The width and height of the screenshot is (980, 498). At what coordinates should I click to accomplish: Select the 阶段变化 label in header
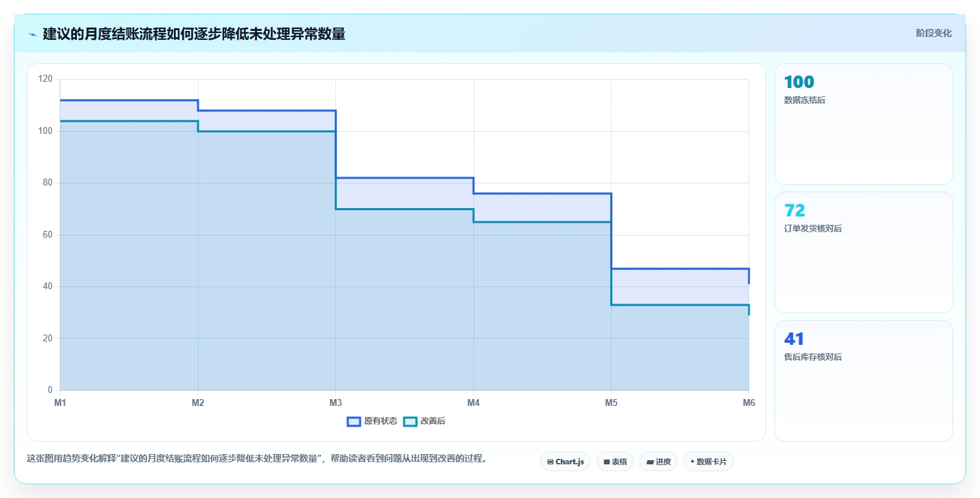[x=934, y=33]
